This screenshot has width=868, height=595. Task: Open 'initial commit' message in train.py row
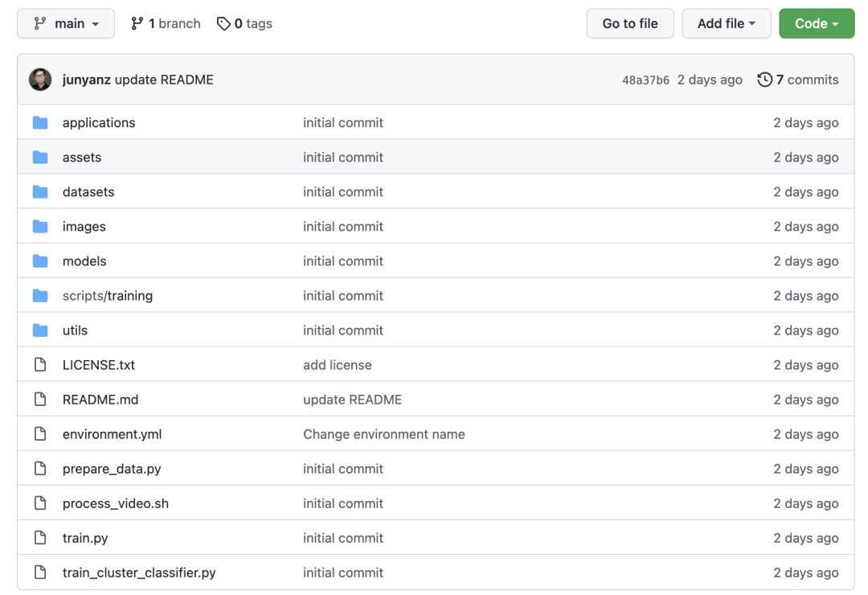coord(342,538)
